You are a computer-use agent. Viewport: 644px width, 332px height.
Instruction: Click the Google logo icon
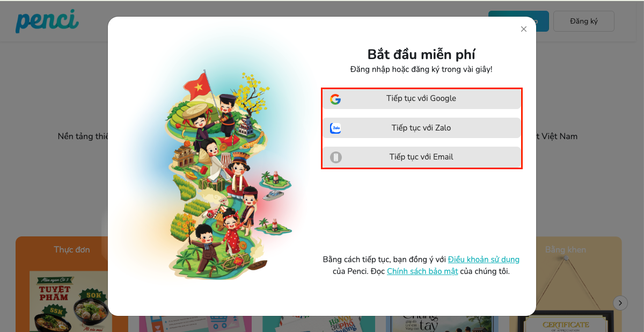pos(335,99)
